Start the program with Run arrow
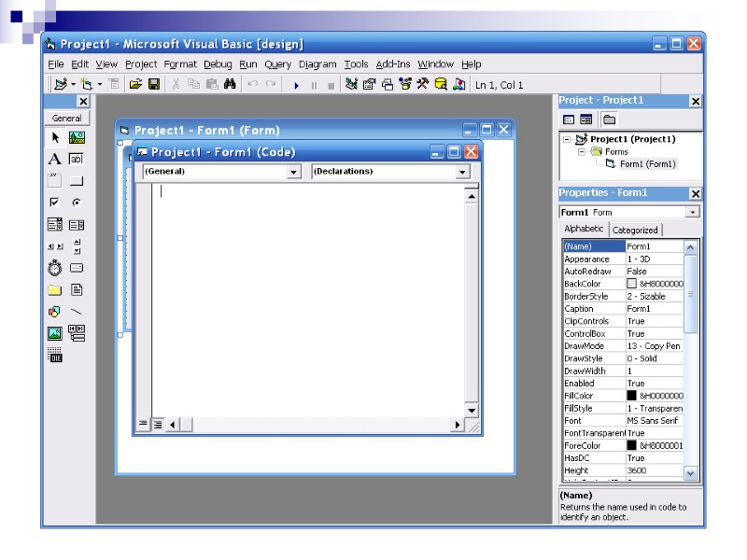Viewport: 747px width, 560px height. [296, 85]
